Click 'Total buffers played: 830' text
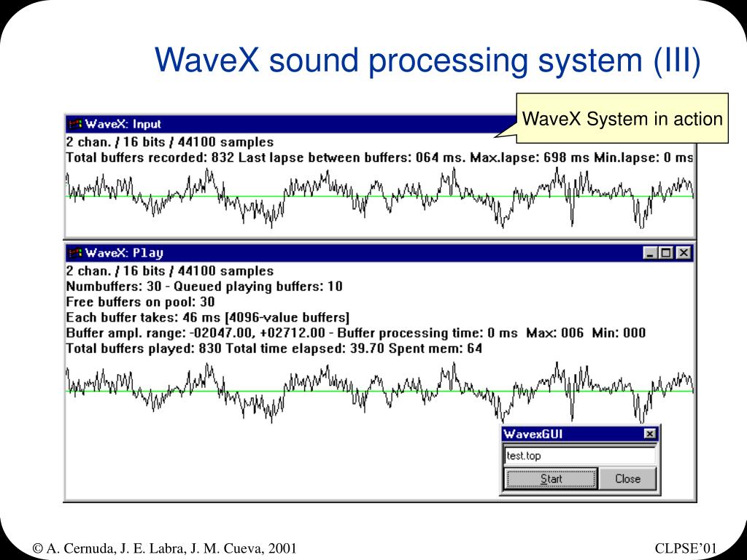747x560 pixels. (x=144, y=349)
